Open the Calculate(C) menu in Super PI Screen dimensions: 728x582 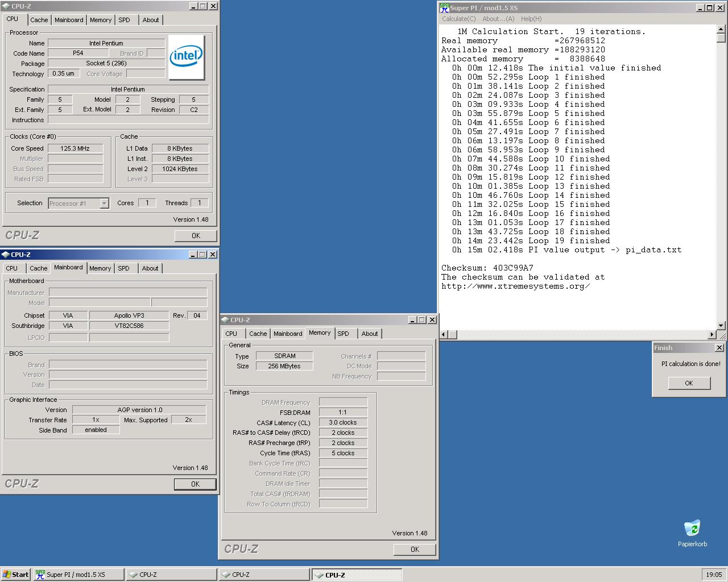[x=459, y=19]
